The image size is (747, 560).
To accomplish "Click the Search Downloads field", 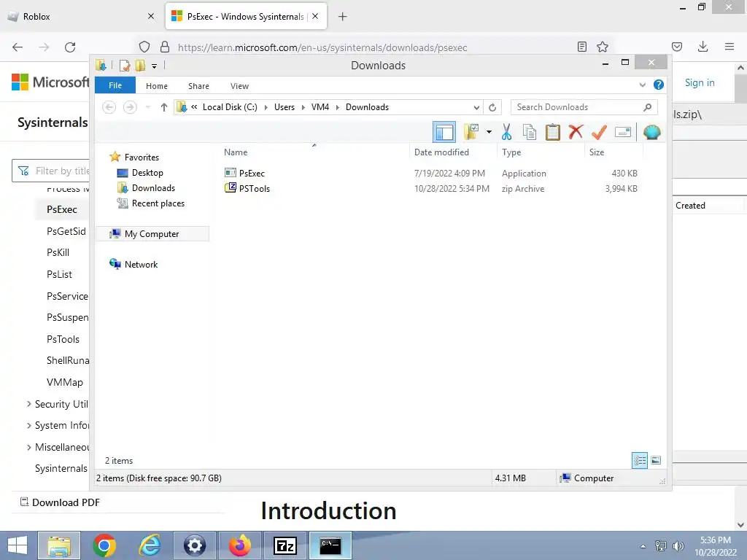I will coord(584,107).
